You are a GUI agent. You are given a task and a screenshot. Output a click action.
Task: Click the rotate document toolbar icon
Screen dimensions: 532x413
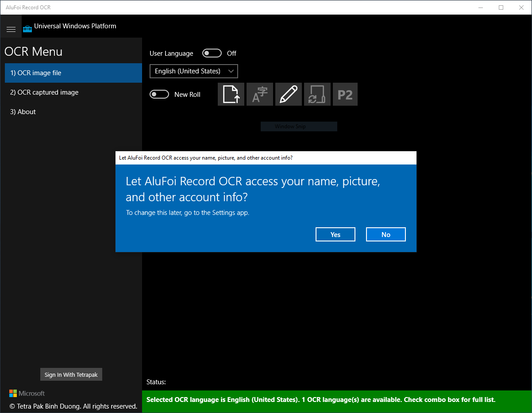click(317, 94)
